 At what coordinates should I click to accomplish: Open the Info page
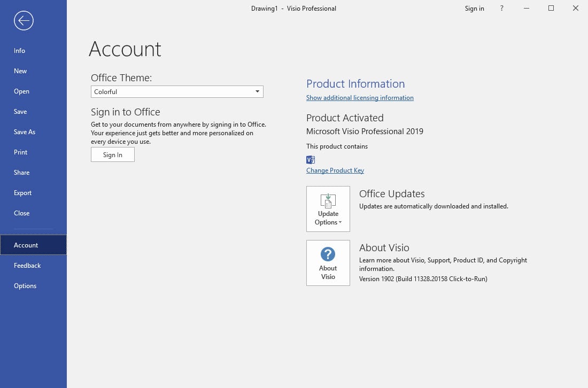(33, 51)
